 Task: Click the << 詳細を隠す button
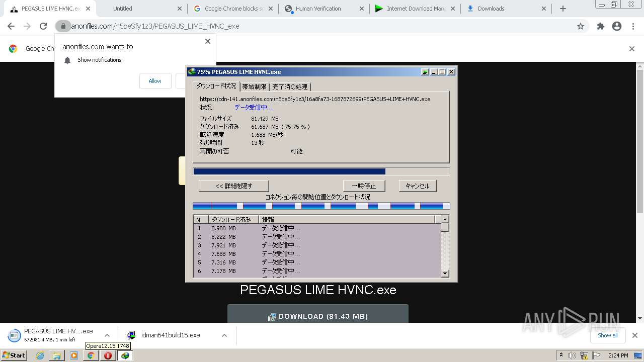click(x=234, y=186)
